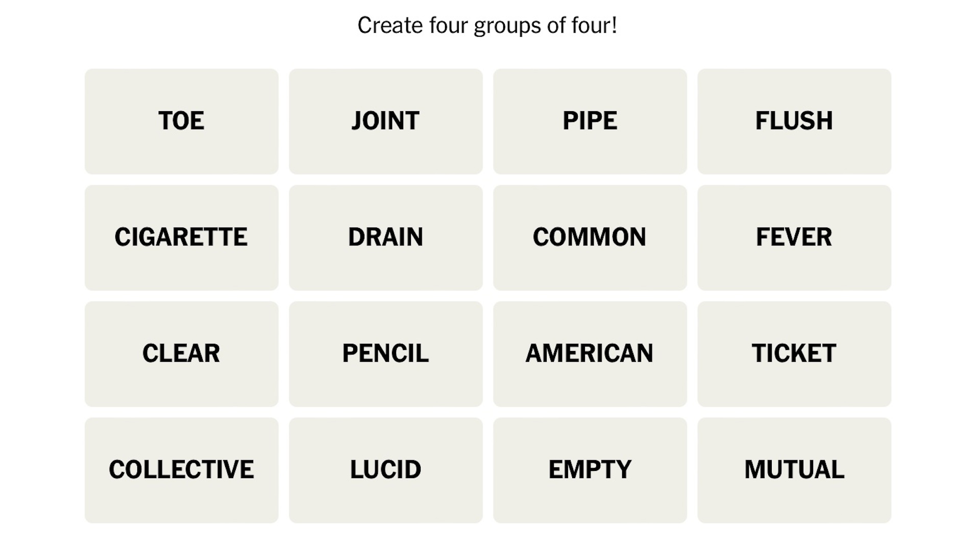Screen dimensions: 980x551
Task: Toggle the COLLECTIVE tile selection
Action: (182, 469)
